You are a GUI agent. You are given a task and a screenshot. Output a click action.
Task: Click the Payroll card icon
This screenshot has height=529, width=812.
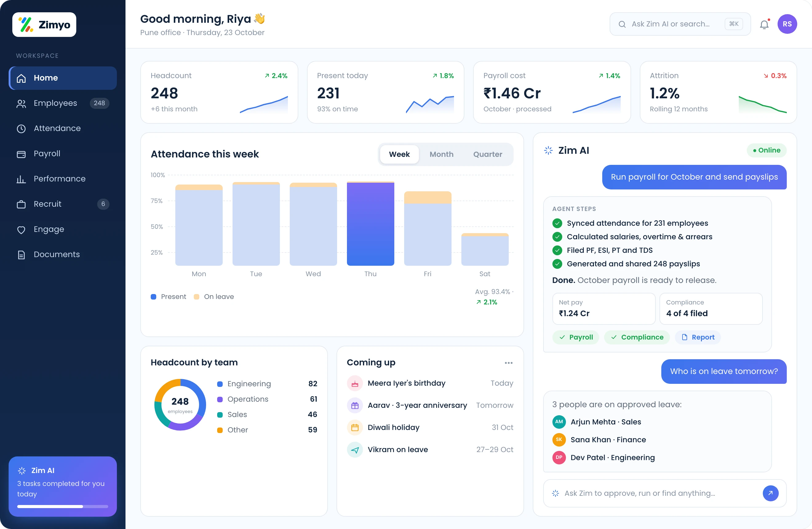coord(21,154)
